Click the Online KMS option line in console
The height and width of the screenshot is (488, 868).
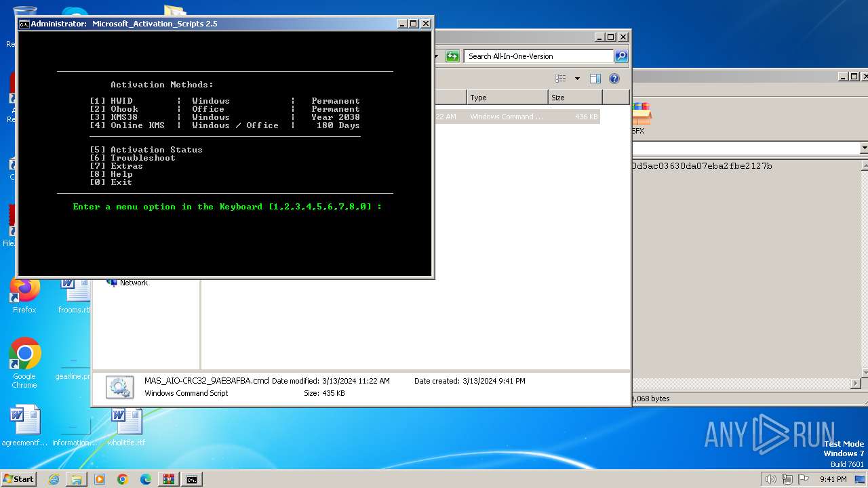point(224,125)
